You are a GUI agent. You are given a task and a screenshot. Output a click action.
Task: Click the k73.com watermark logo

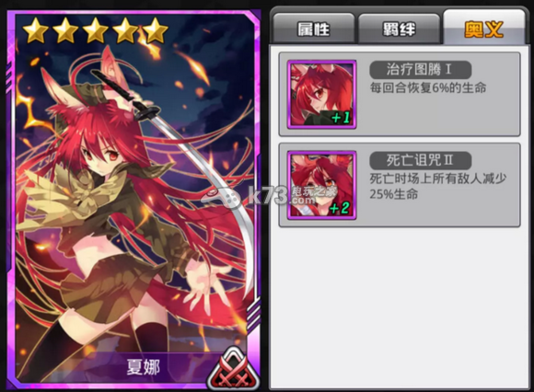point(269,196)
